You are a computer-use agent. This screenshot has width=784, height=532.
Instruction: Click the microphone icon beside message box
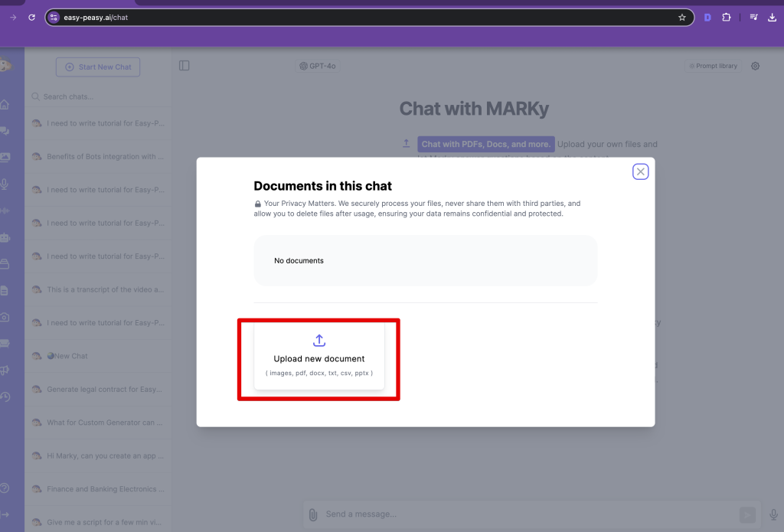point(773,514)
